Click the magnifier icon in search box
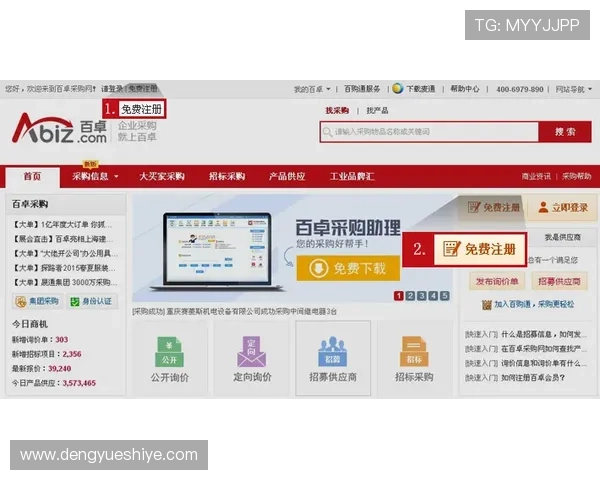The height and width of the screenshot is (480, 600). click(327, 132)
